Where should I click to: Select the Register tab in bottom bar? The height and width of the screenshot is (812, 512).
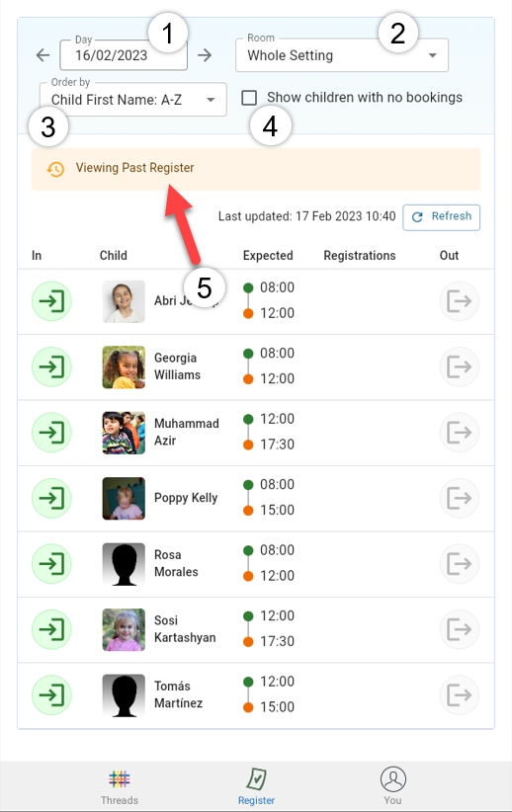(256, 787)
